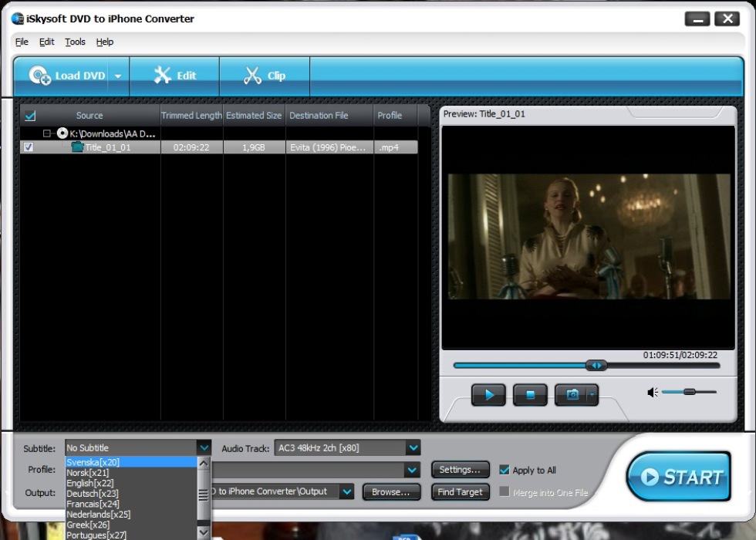Viewport: 756px width, 540px height.
Task: Open the Edit tool in the toolbar
Action: click(x=174, y=76)
